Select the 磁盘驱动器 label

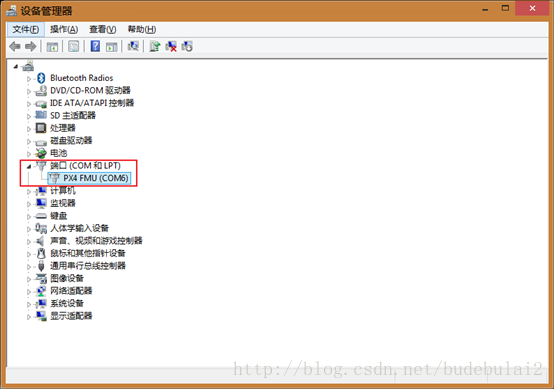(x=71, y=141)
